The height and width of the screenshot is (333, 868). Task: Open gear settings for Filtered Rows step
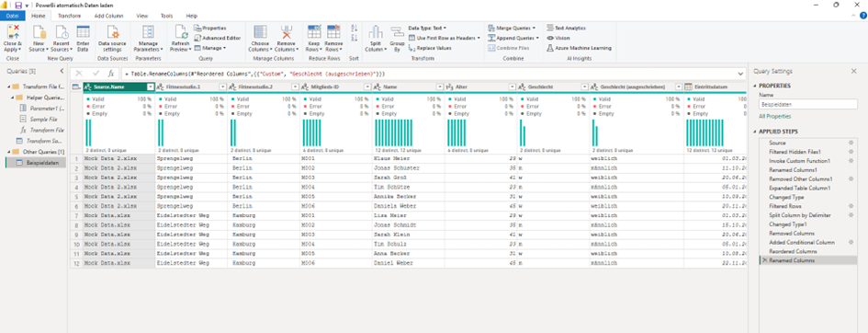click(x=851, y=206)
